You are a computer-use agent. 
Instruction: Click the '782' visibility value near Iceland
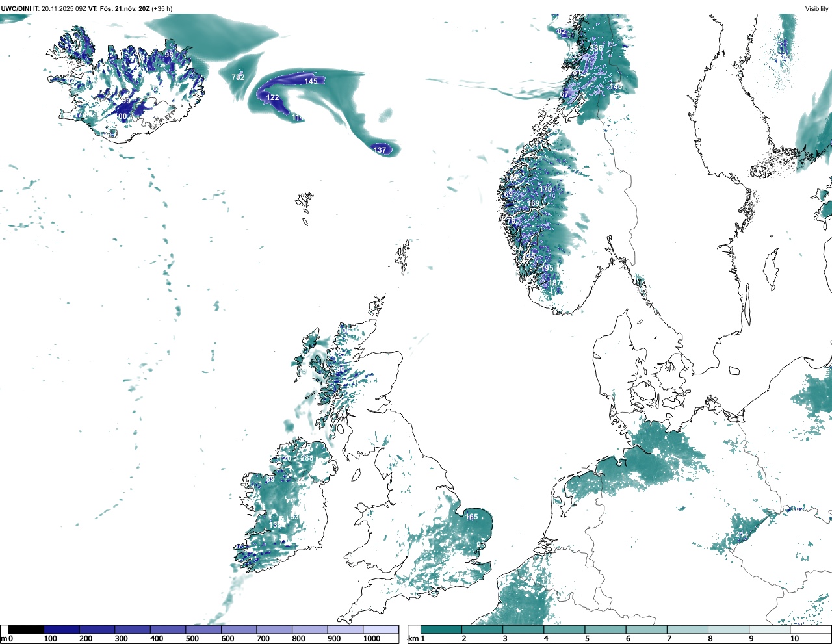coord(239,77)
